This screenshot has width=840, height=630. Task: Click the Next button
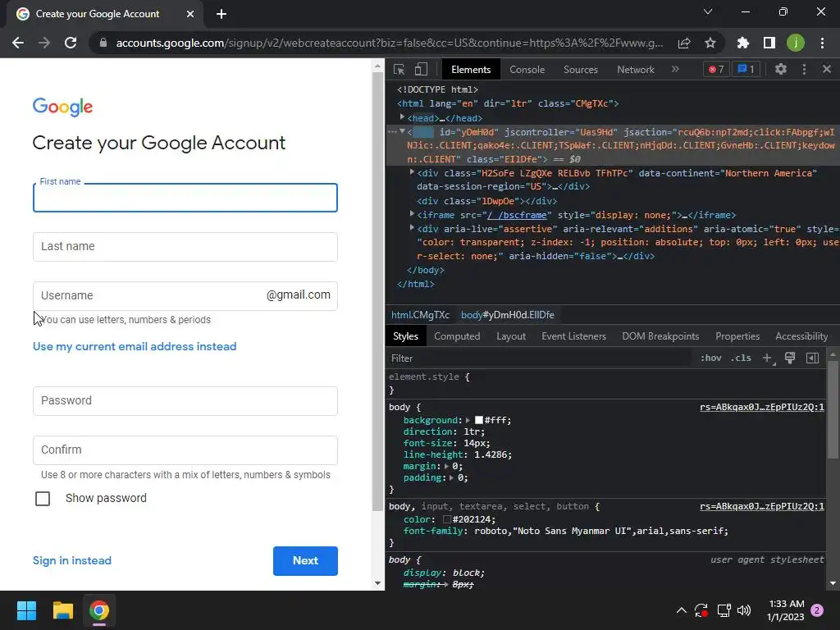point(305,560)
